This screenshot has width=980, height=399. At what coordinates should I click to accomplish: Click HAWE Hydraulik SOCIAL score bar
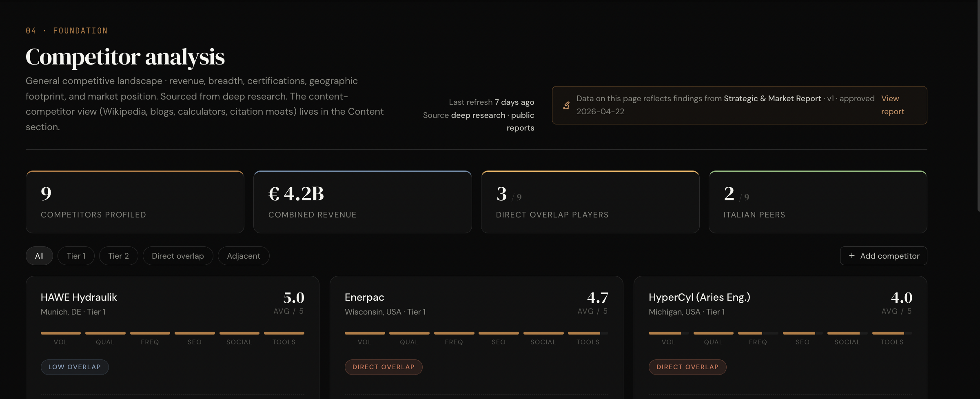239,333
